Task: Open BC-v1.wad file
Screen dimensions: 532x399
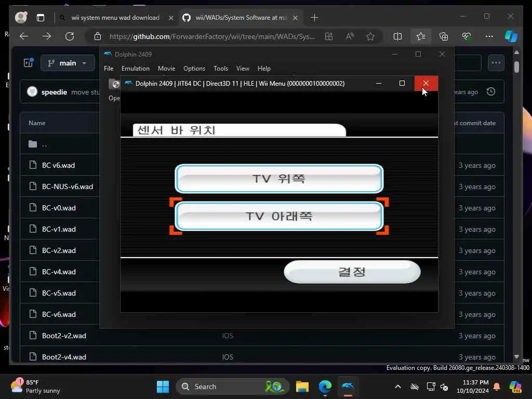Action: [x=59, y=229]
